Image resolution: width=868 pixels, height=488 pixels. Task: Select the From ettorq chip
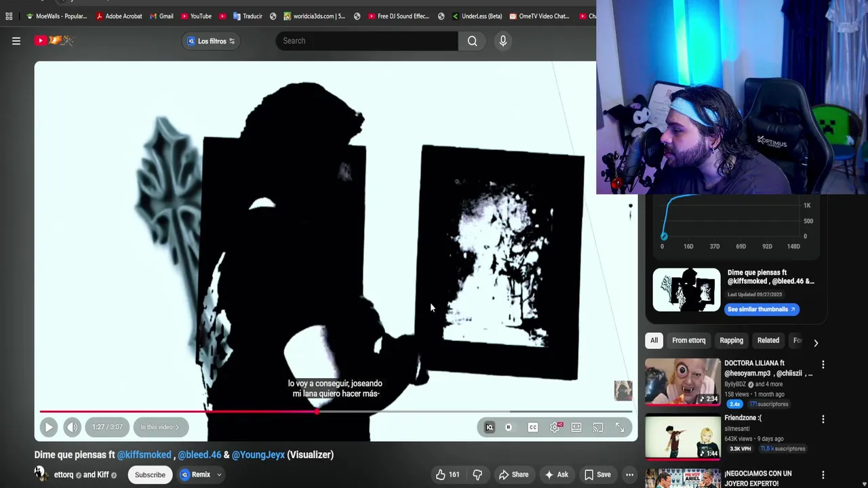688,340
